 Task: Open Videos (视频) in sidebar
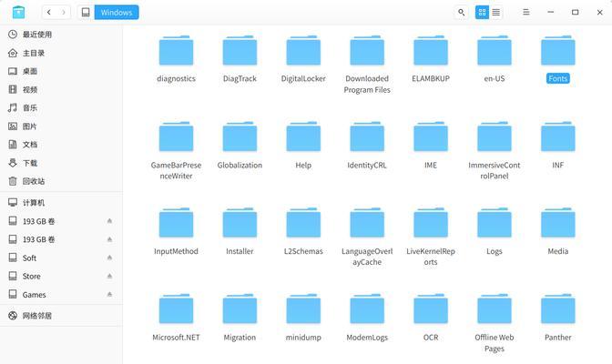(x=61, y=89)
